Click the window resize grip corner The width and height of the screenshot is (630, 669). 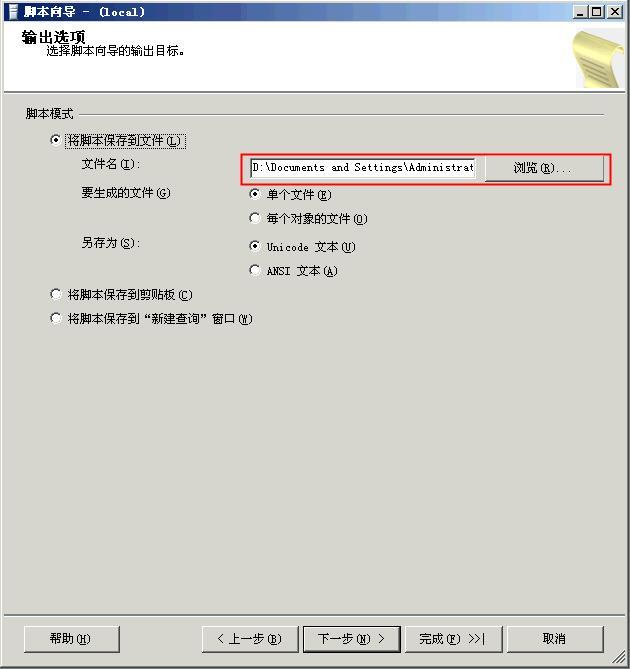[x=618, y=657]
